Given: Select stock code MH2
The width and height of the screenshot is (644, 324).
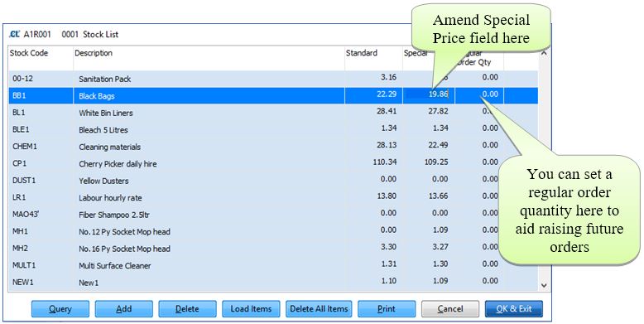Looking at the screenshot, I should tap(20, 249).
